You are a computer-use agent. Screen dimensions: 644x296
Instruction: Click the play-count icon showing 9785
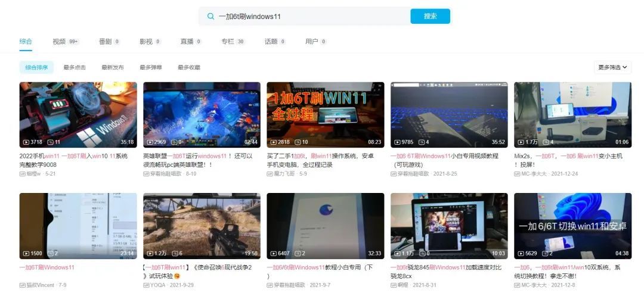pyautogui.click(x=397, y=142)
